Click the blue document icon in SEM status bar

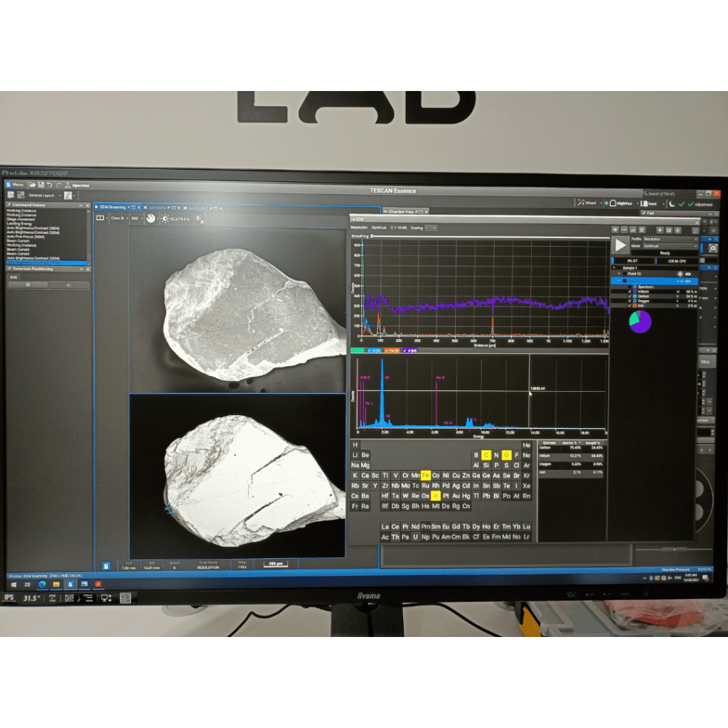tap(107, 565)
